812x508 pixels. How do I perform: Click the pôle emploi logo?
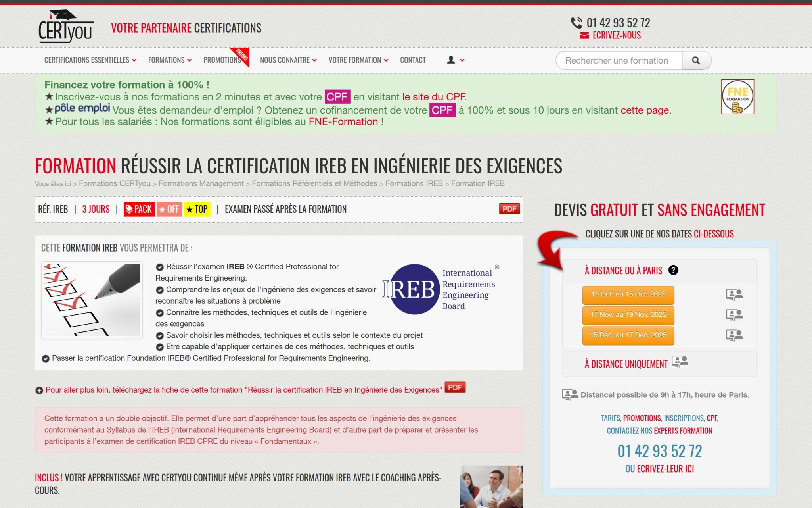(x=82, y=108)
